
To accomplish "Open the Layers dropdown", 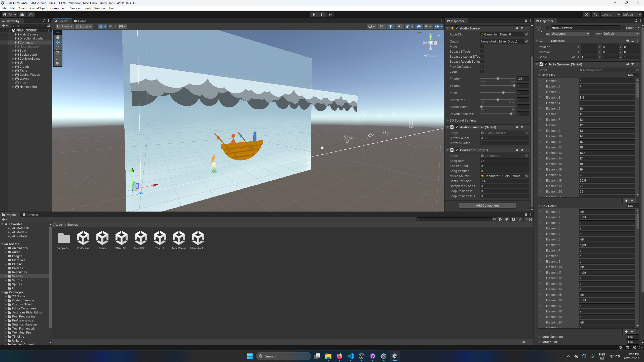I will pyautogui.click(x=610, y=15).
